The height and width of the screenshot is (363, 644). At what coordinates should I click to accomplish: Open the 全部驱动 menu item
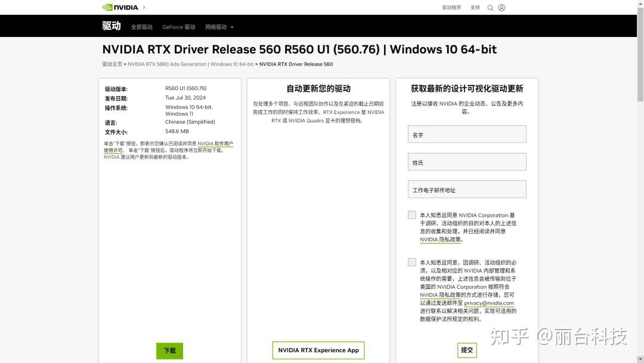[142, 27]
